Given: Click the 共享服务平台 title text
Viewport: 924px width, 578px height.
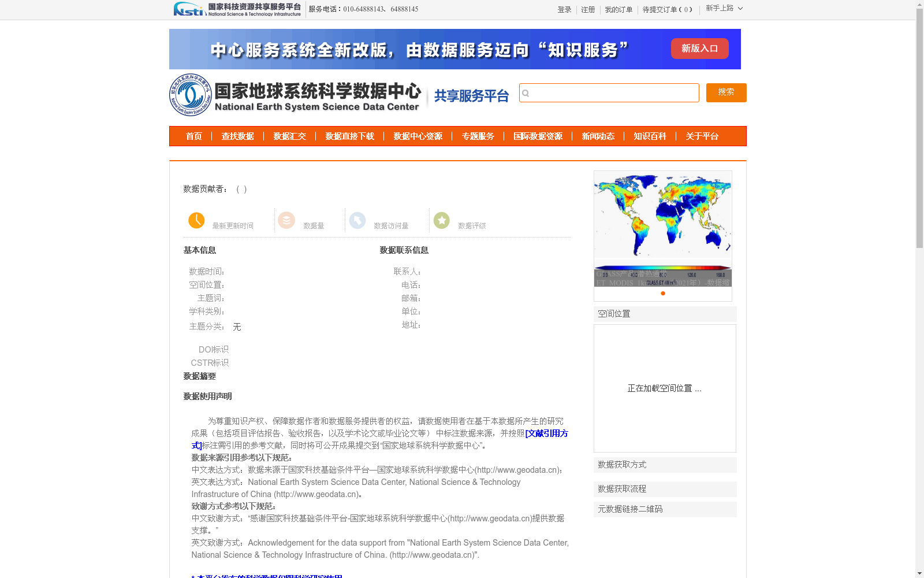Looking at the screenshot, I should click(x=471, y=96).
